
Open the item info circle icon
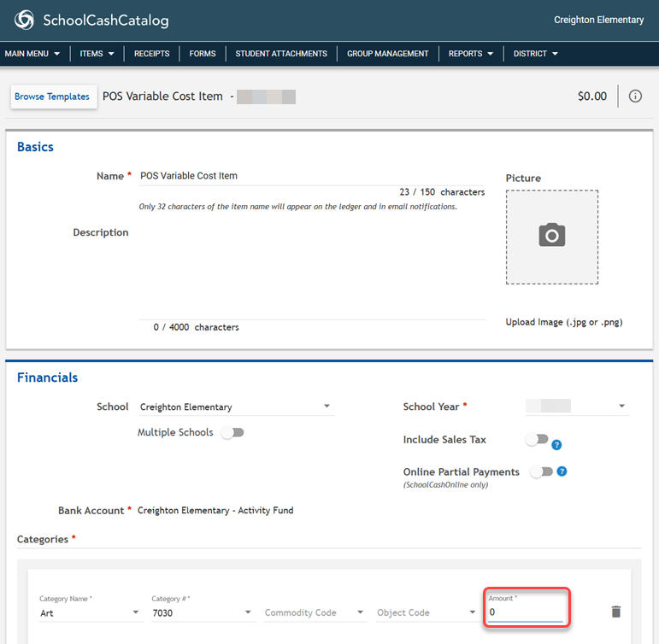[635, 97]
